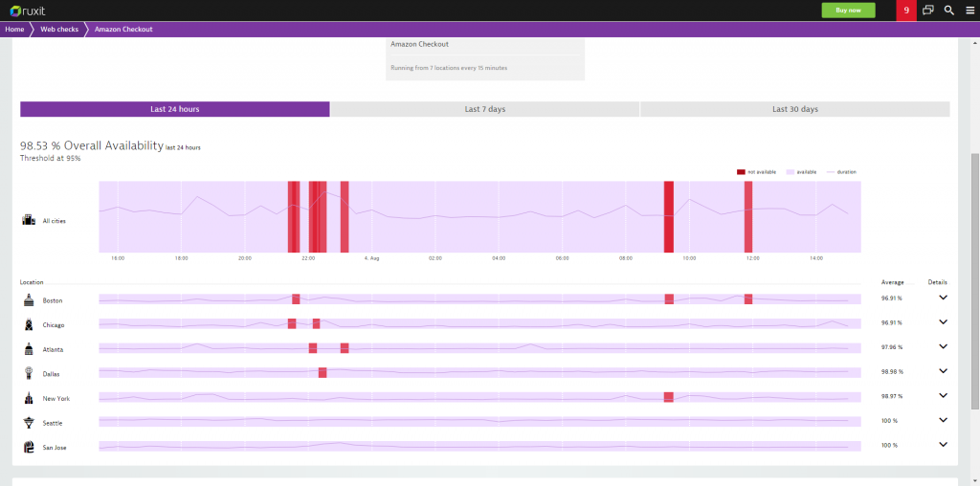The image size is (980, 486).
Task: Expand Dallas details chevron
Action: 943,371
